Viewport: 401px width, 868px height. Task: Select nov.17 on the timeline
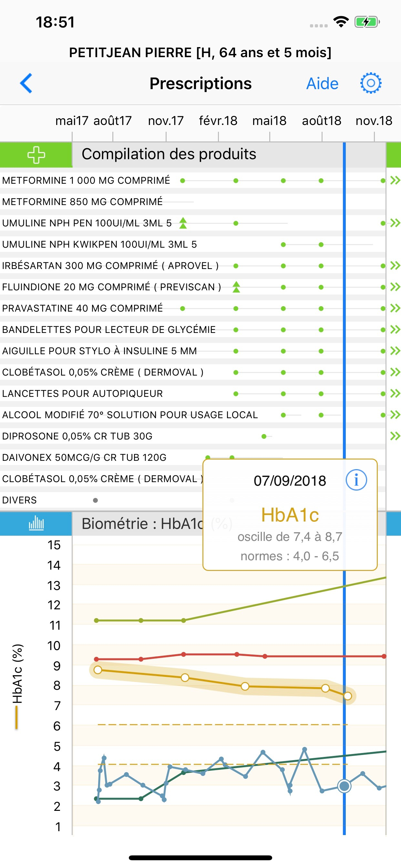[166, 121]
